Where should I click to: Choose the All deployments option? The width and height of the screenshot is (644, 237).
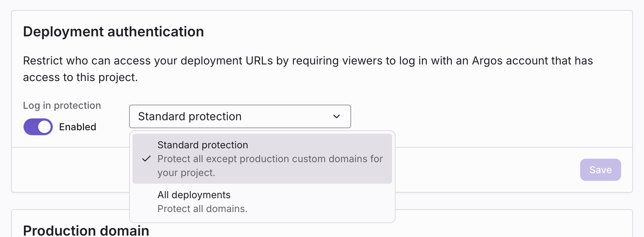[x=262, y=202]
